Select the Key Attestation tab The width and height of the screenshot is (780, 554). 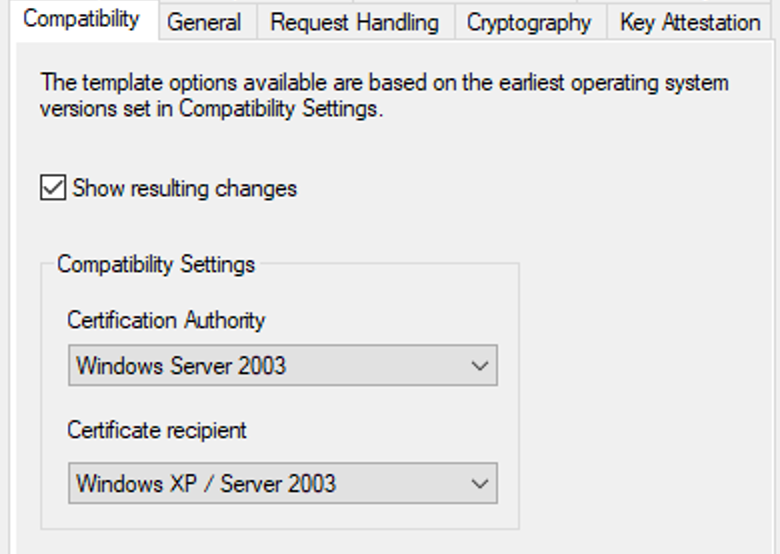pos(690,22)
